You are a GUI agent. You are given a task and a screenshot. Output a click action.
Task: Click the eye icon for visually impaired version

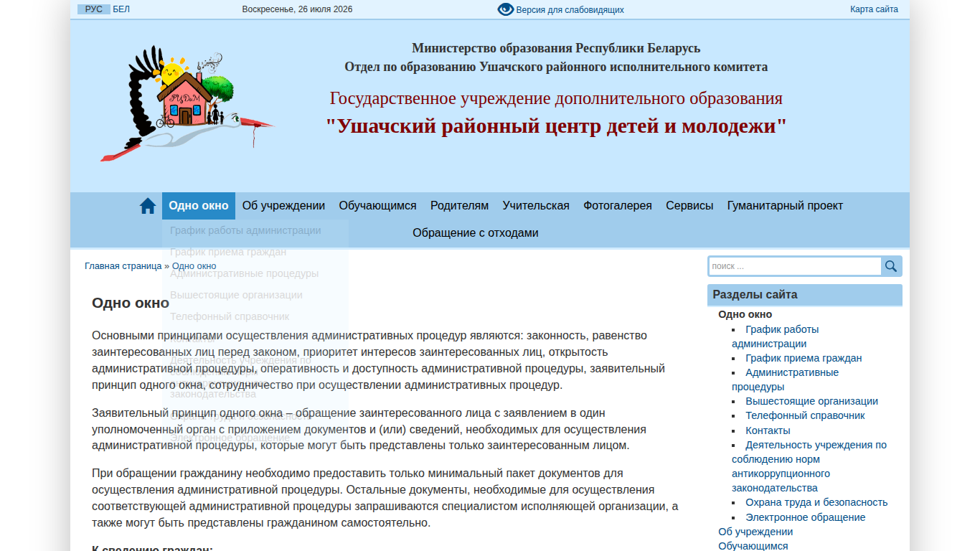point(506,9)
